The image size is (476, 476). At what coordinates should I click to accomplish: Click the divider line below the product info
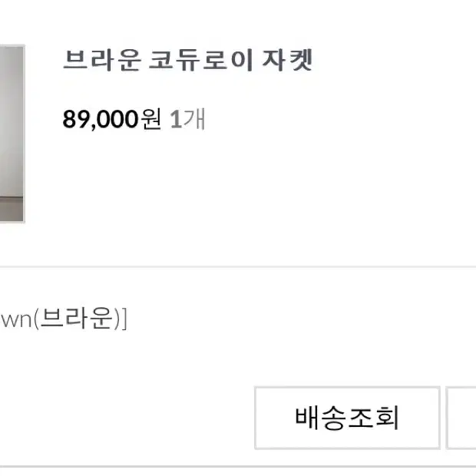click(238, 266)
